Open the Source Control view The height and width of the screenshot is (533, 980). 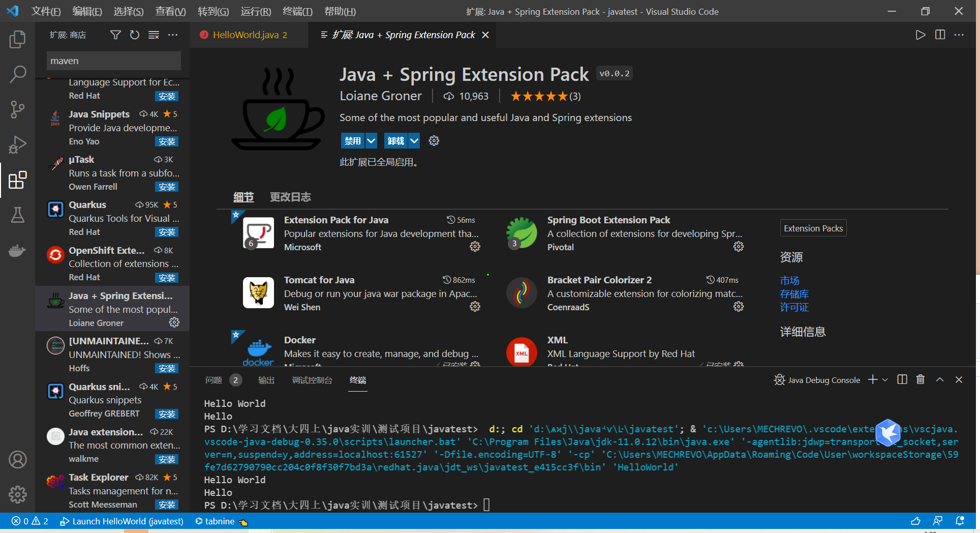tap(18, 109)
